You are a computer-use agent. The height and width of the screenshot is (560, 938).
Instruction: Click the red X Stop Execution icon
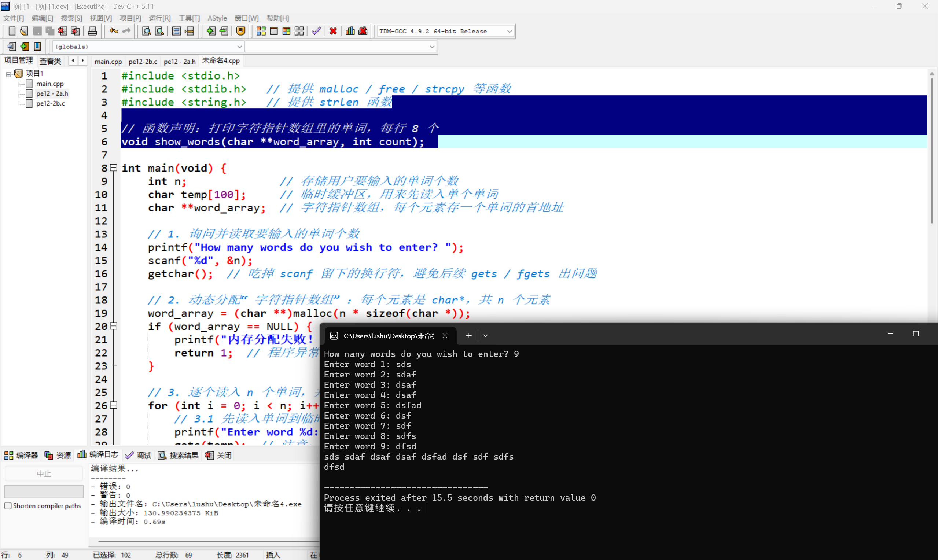(333, 31)
